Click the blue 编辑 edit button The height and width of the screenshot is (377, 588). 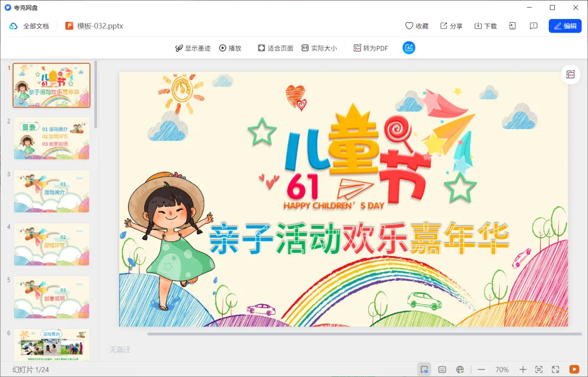[x=565, y=26]
